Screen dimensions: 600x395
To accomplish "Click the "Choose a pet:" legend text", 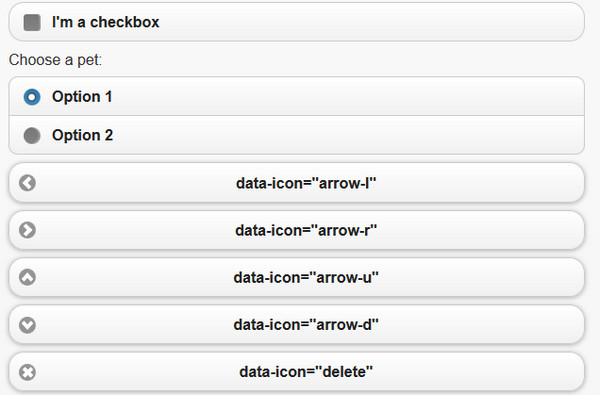I will [55, 60].
